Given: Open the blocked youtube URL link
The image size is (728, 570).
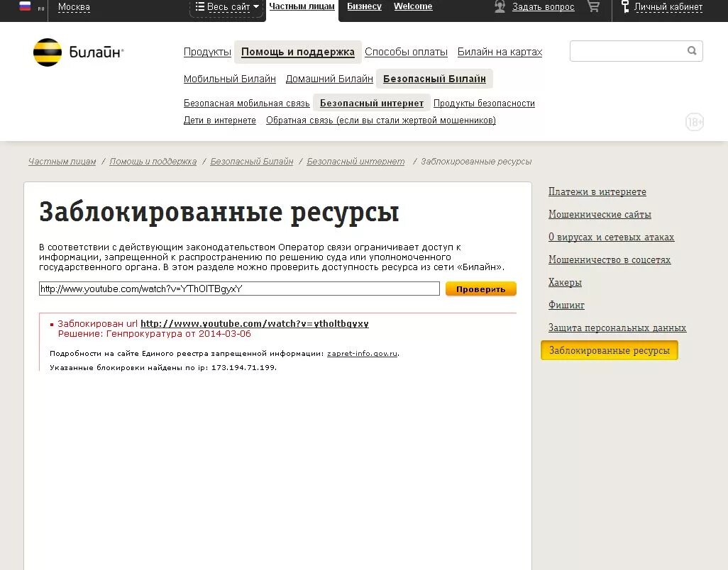Looking at the screenshot, I should click(255, 324).
